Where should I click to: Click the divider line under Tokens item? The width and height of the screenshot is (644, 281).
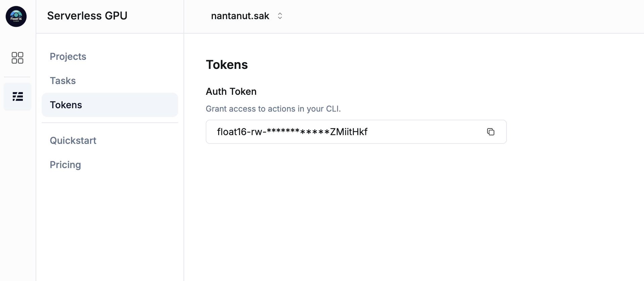coord(110,123)
